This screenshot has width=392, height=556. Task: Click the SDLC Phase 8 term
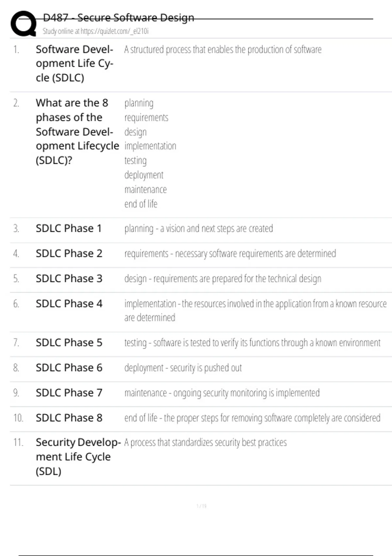coord(69,418)
